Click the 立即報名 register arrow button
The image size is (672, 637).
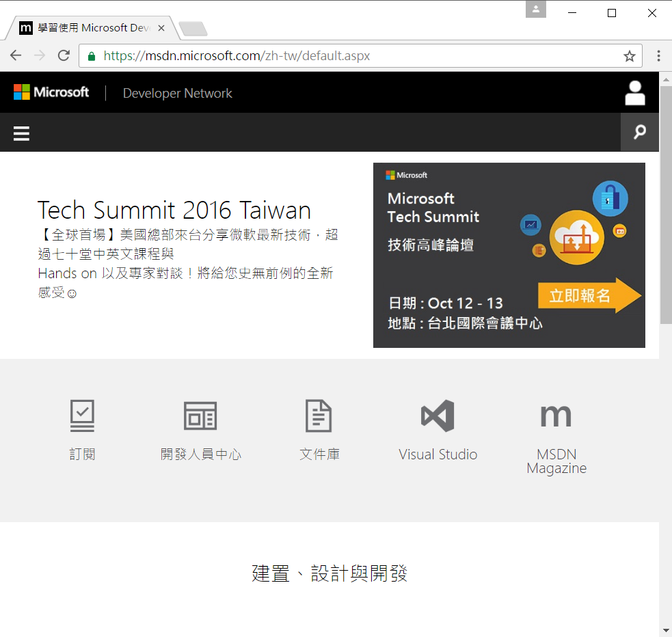pyautogui.click(x=589, y=295)
